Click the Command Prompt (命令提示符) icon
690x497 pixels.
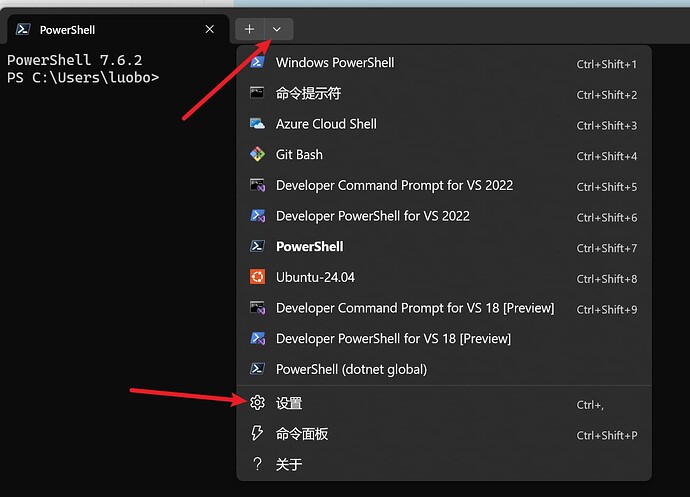tap(257, 93)
